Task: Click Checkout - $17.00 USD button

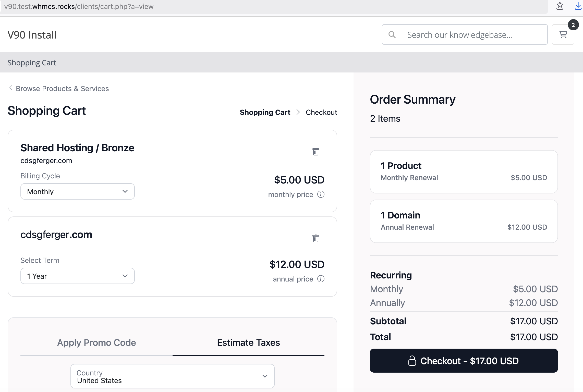Action: [x=464, y=361]
